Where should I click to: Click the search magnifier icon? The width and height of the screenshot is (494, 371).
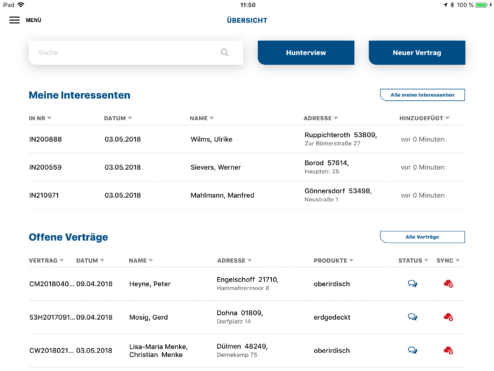225,53
